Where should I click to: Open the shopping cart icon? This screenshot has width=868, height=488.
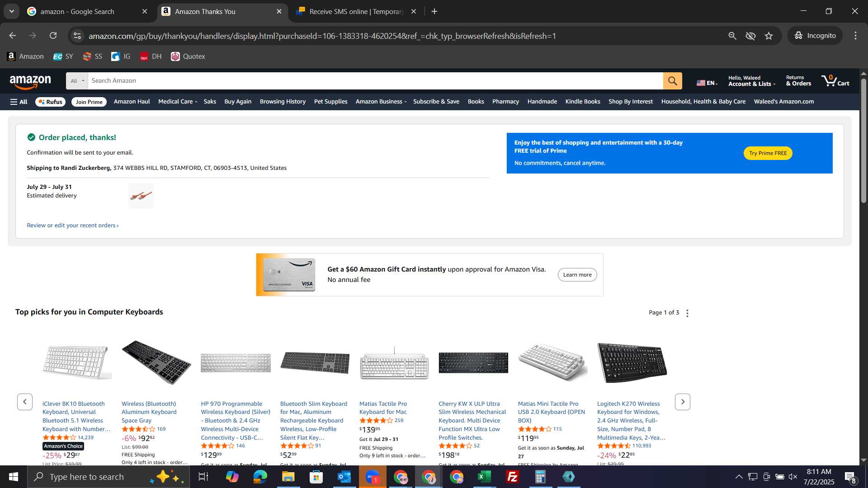[835, 81]
